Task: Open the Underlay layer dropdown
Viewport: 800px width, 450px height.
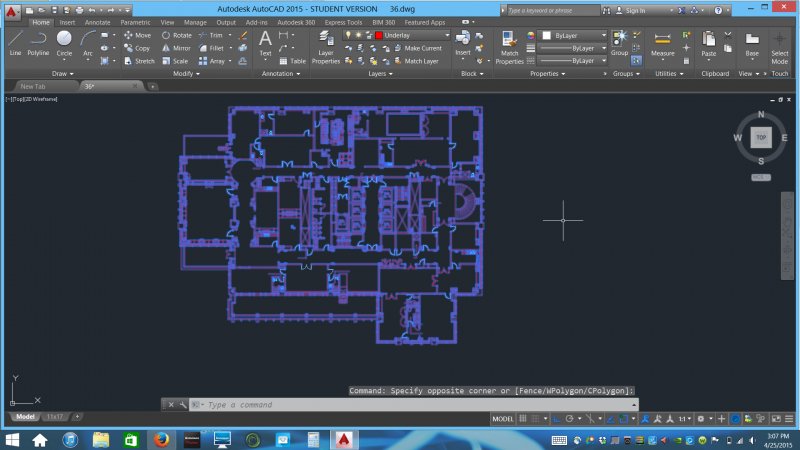Action: (x=447, y=35)
